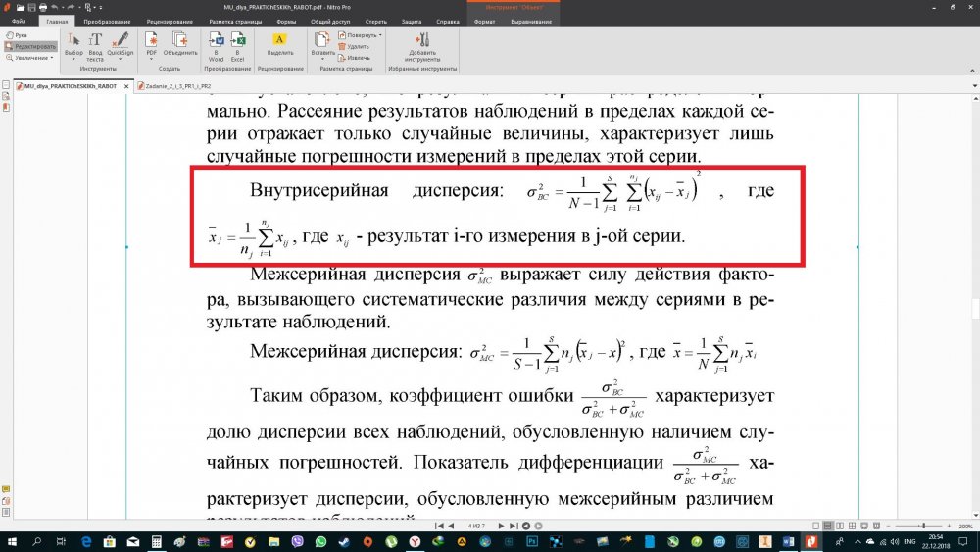Activate the Редактировать edit tool
This screenshot has height=552, width=980.
pyautogui.click(x=30, y=46)
